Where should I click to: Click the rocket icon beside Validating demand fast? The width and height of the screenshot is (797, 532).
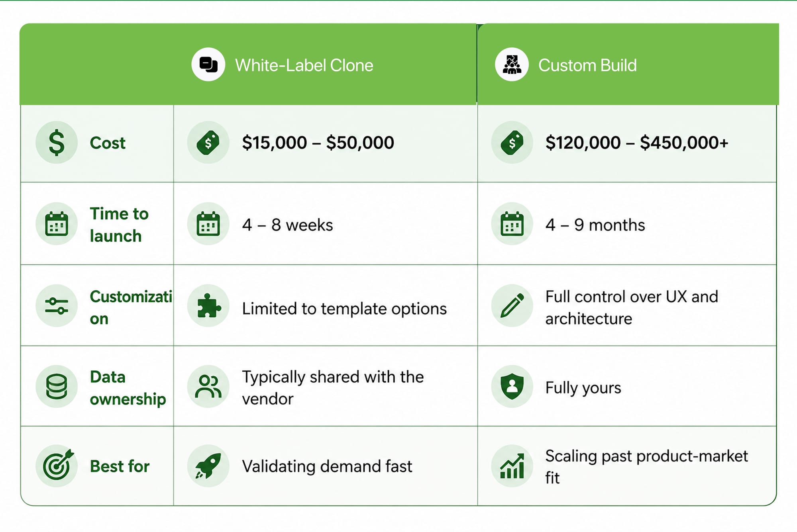click(208, 466)
